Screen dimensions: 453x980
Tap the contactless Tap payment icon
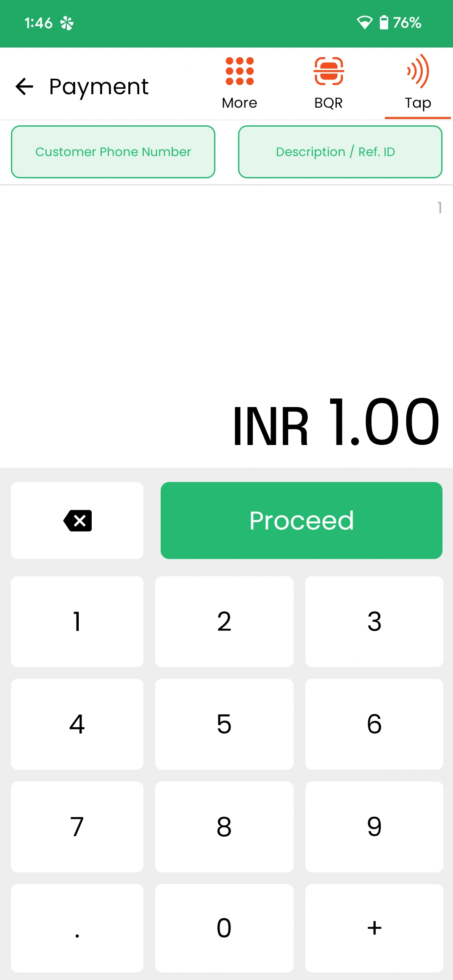(417, 72)
